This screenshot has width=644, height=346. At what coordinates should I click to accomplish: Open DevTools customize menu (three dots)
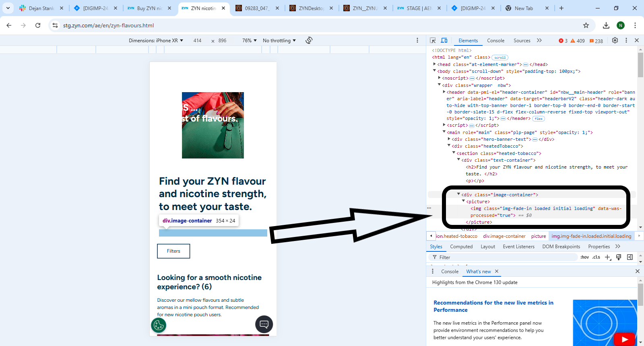(x=626, y=40)
